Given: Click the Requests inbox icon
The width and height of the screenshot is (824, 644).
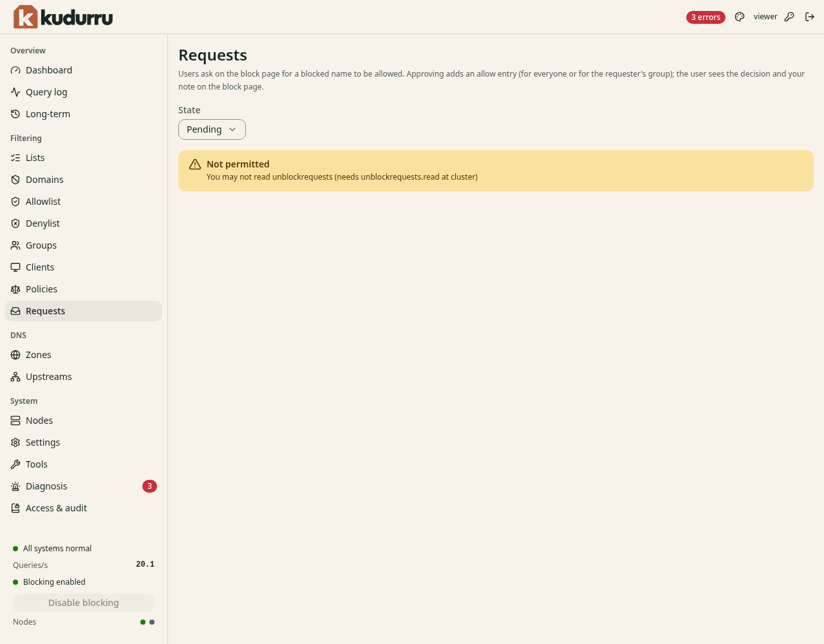Looking at the screenshot, I should [15, 311].
